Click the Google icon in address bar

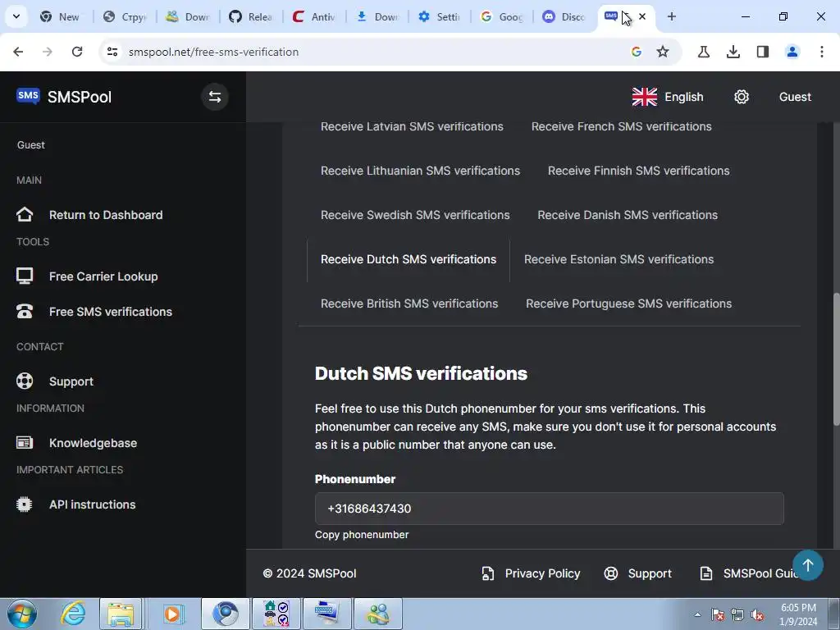[x=637, y=52]
